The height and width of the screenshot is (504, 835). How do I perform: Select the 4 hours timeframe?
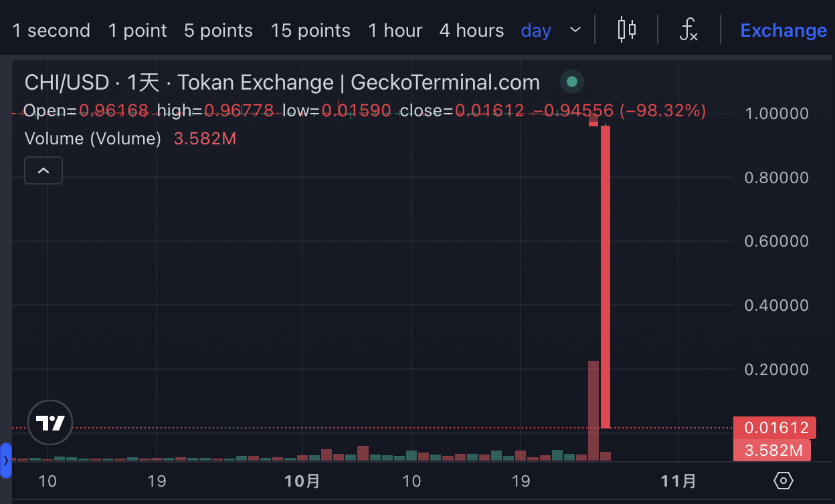point(472,30)
